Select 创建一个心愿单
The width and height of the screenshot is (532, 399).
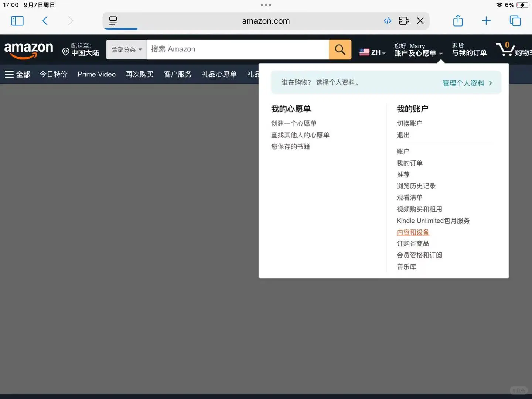294,123
